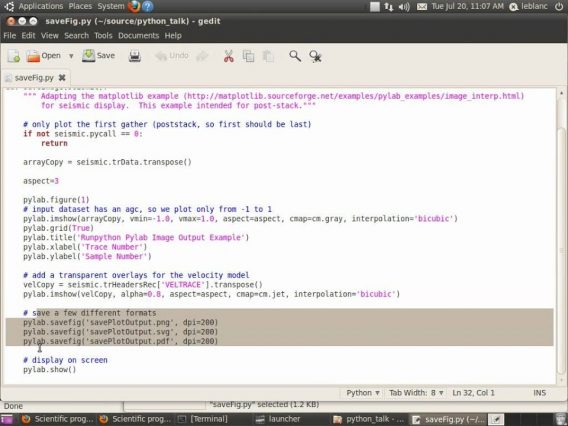The image size is (568, 426).
Task: Click the 'VELTRACE' velCopy line
Action: tap(143, 284)
